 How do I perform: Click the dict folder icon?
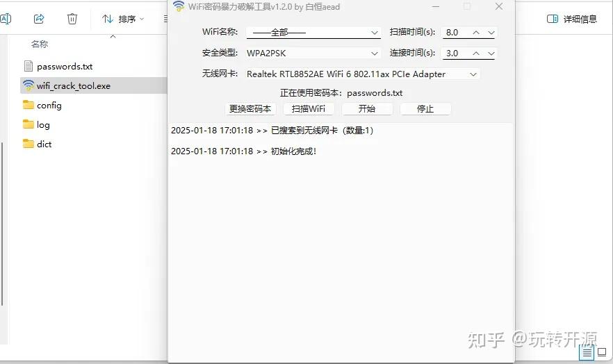click(28, 143)
